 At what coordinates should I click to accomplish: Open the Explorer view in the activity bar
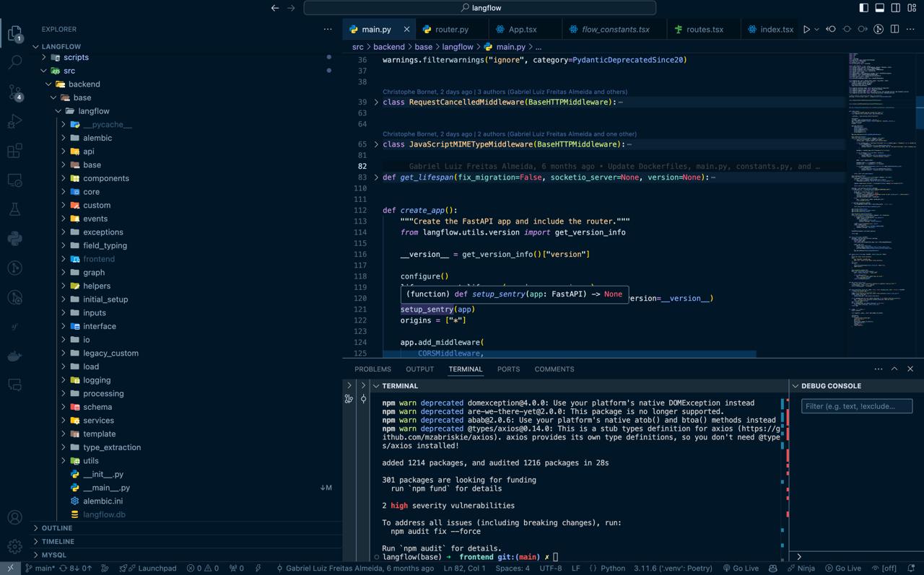click(x=14, y=33)
